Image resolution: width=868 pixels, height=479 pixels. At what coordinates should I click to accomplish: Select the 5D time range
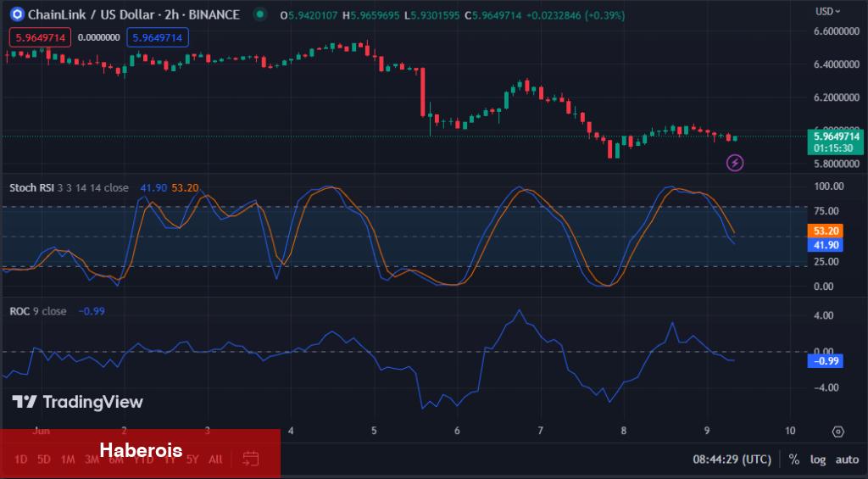[x=44, y=459]
